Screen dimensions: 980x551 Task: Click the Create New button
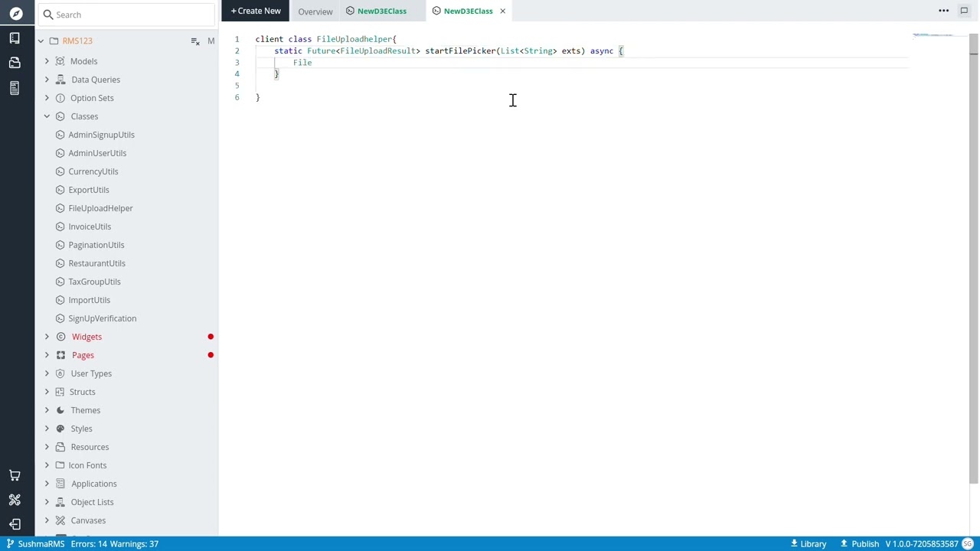point(256,11)
